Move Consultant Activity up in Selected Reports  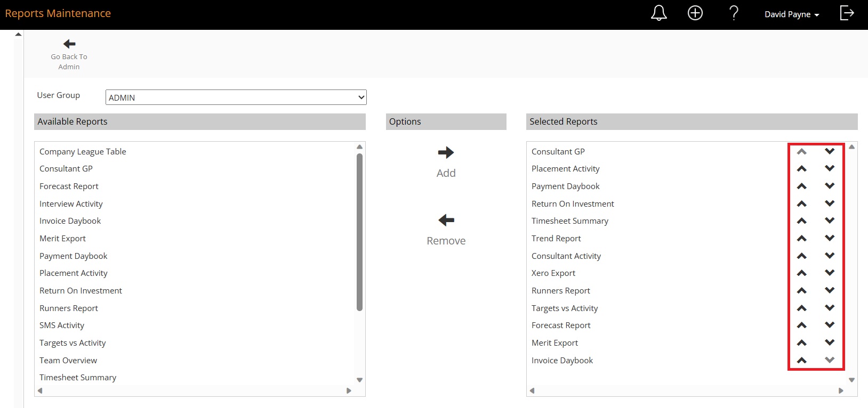(801, 256)
